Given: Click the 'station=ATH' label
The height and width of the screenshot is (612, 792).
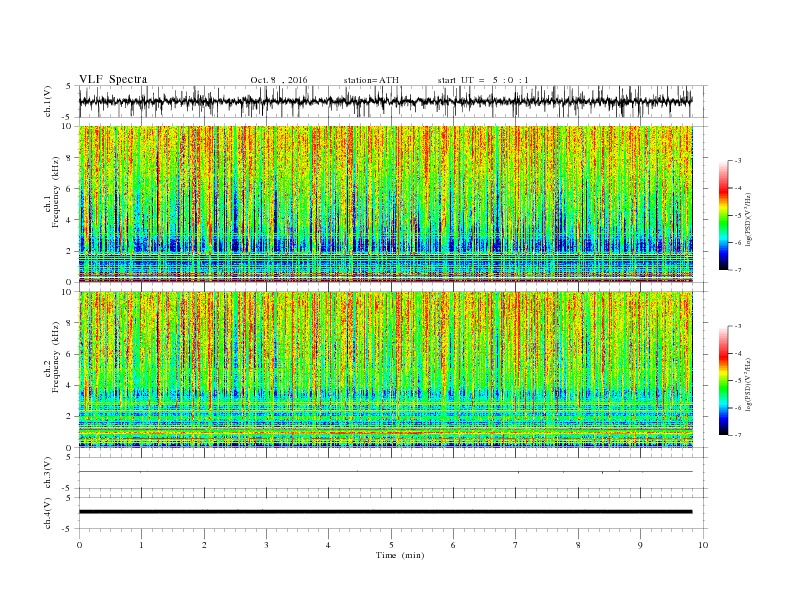Looking at the screenshot, I should [371, 80].
